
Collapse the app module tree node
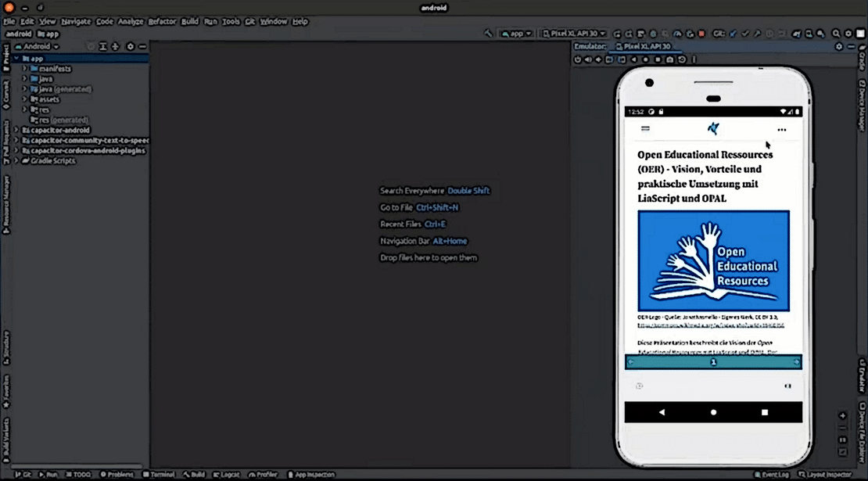coord(16,59)
